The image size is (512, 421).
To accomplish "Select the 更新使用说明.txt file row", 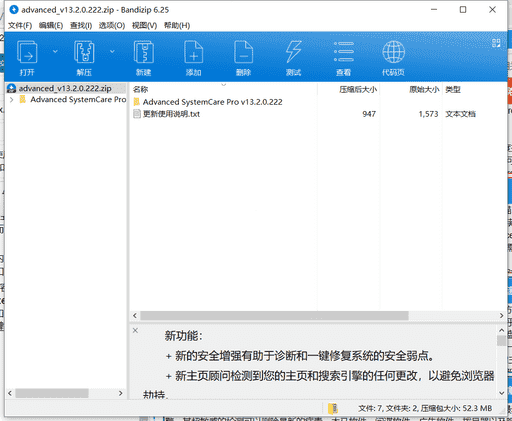I will point(171,114).
